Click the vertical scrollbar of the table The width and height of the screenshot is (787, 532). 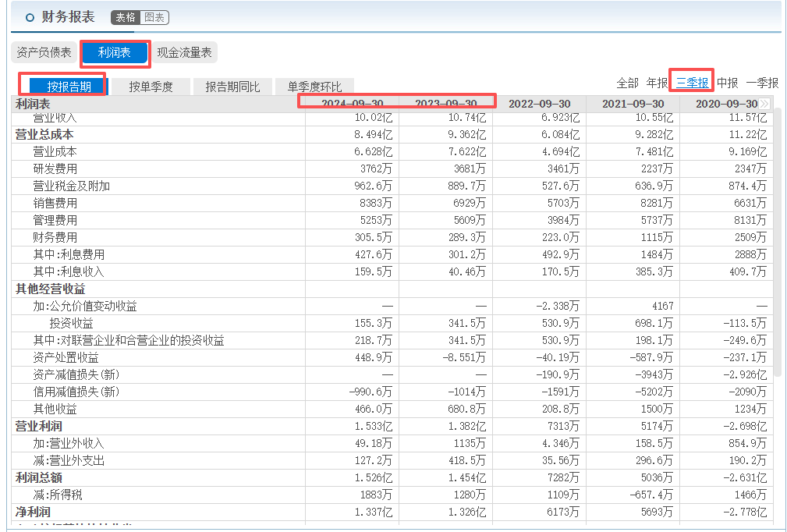(x=778, y=241)
